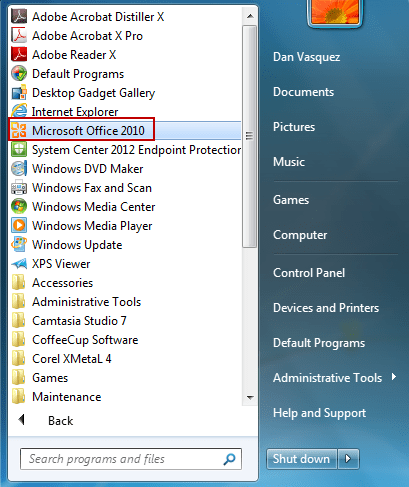409x487 pixels.
Task: Expand the Administrative Tools submenu arrow
Action: 394,377
